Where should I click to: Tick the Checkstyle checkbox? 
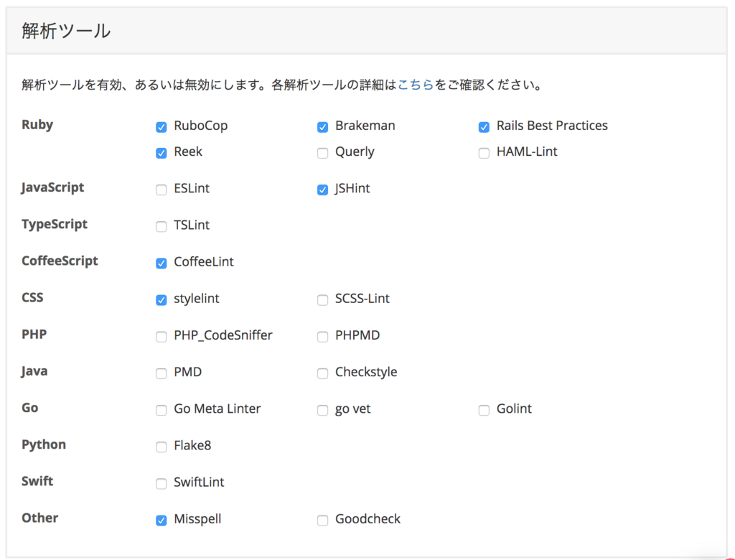point(322,373)
